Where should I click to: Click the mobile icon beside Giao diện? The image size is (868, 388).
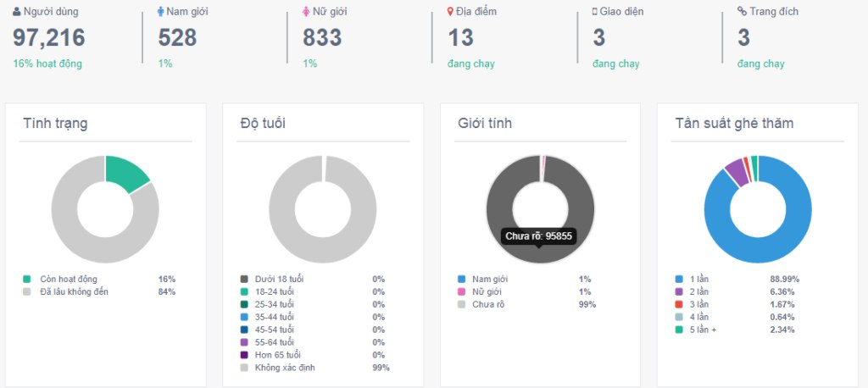click(x=596, y=12)
